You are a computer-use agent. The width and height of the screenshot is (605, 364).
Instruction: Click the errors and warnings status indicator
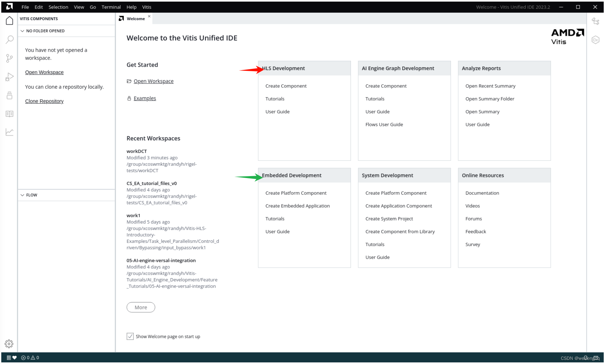tap(30, 358)
